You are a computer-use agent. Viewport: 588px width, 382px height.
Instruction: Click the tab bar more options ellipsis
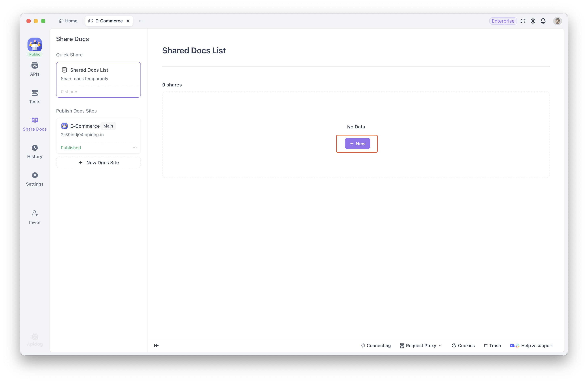(141, 21)
